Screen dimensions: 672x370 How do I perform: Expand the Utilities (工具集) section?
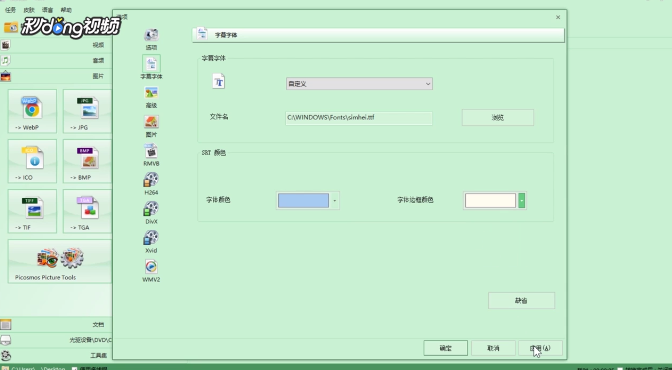tap(56, 355)
